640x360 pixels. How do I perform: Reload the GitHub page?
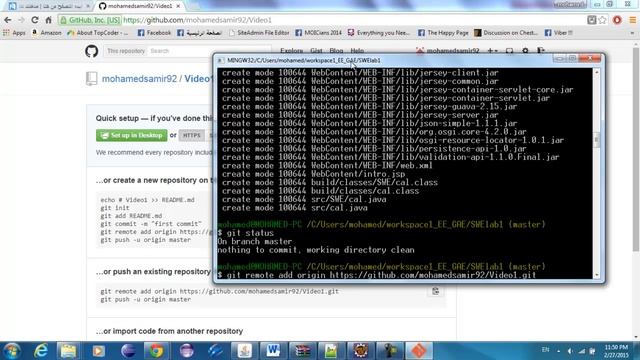(x=35, y=20)
